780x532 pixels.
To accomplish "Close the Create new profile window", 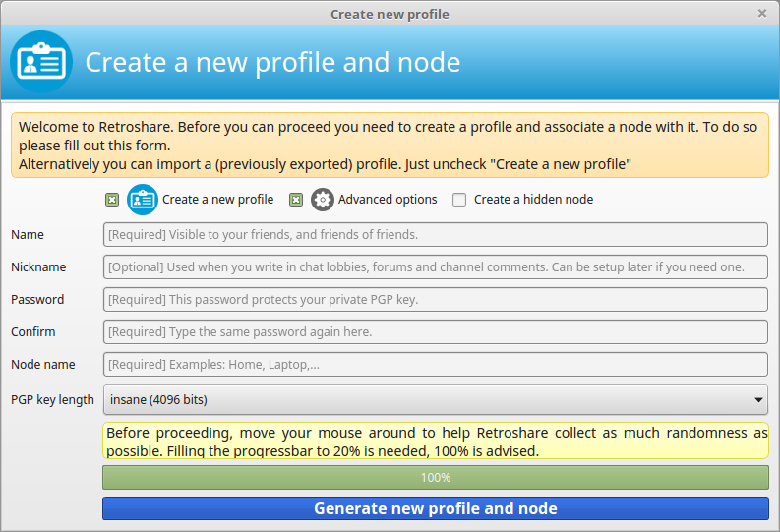I will pos(761,14).
